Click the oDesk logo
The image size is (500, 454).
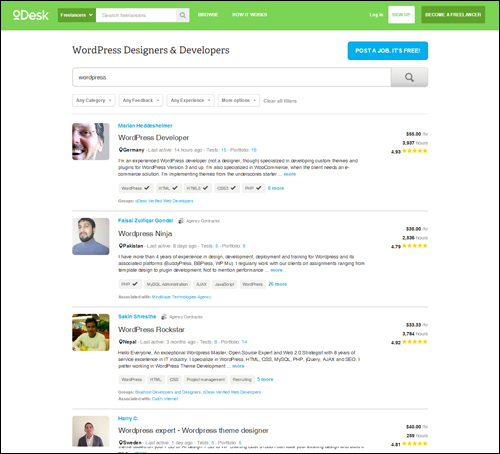[31, 15]
